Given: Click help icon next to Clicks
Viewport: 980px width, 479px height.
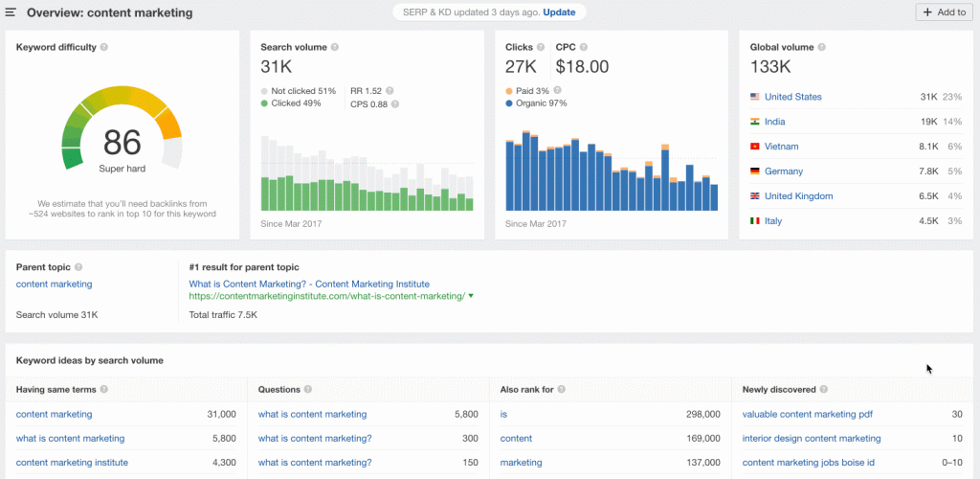Looking at the screenshot, I should [543, 47].
